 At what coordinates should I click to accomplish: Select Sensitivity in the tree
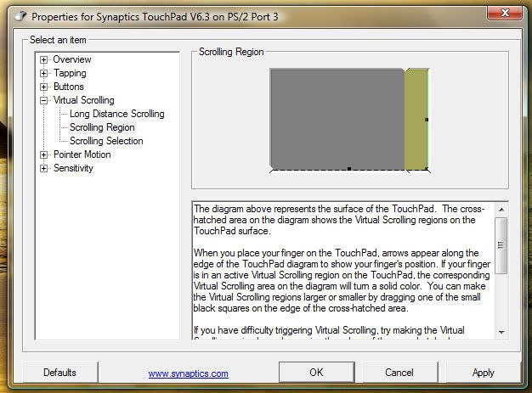[x=73, y=168]
